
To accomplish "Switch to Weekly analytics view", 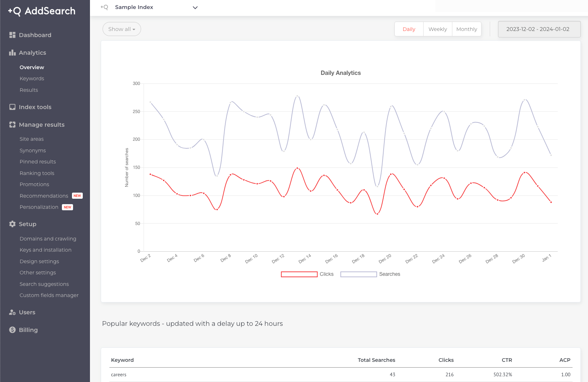I will point(438,29).
